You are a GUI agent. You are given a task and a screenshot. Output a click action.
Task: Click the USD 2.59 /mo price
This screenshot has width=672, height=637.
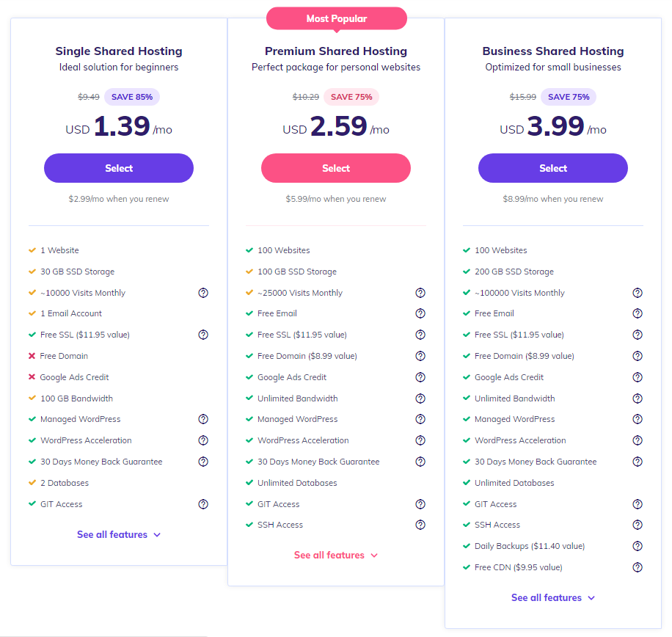[x=336, y=126]
